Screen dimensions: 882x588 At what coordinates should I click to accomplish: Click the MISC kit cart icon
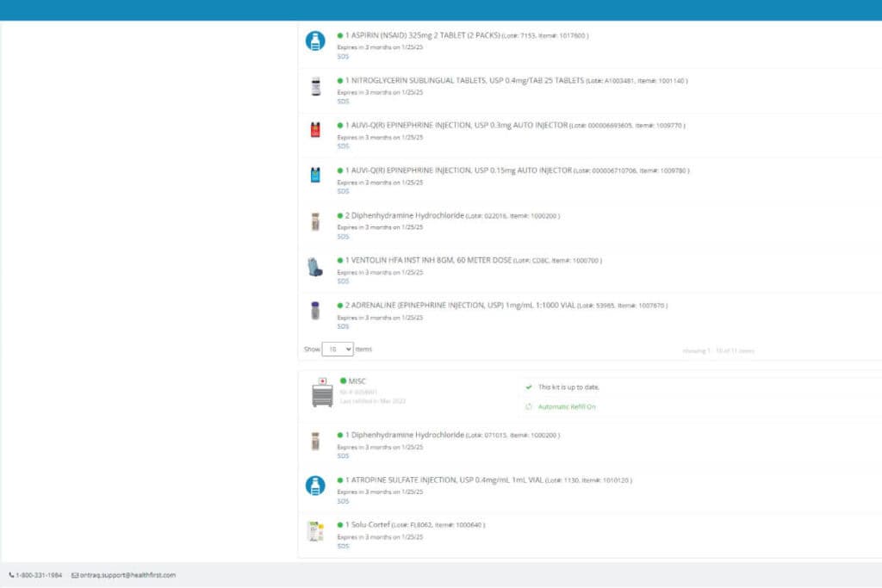coord(322,393)
